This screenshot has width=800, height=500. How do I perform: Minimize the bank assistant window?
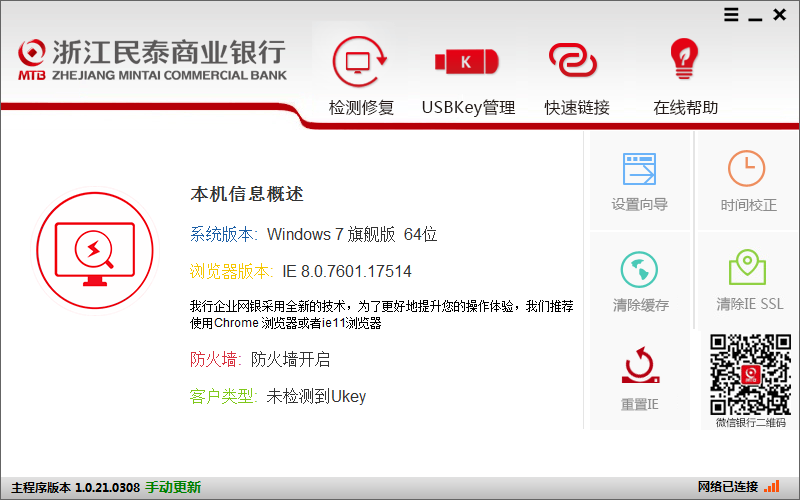click(x=755, y=19)
